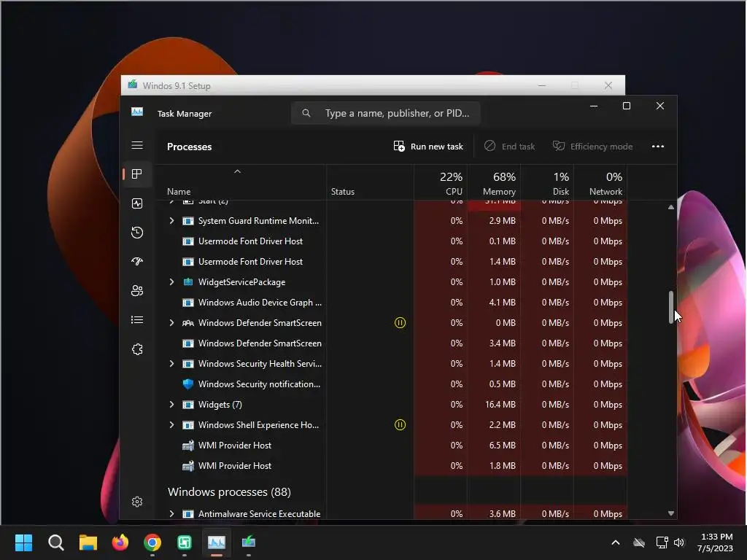Image resolution: width=747 pixels, height=560 pixels.
Task: Sort by the Network column header
Action: pos(601,184)
